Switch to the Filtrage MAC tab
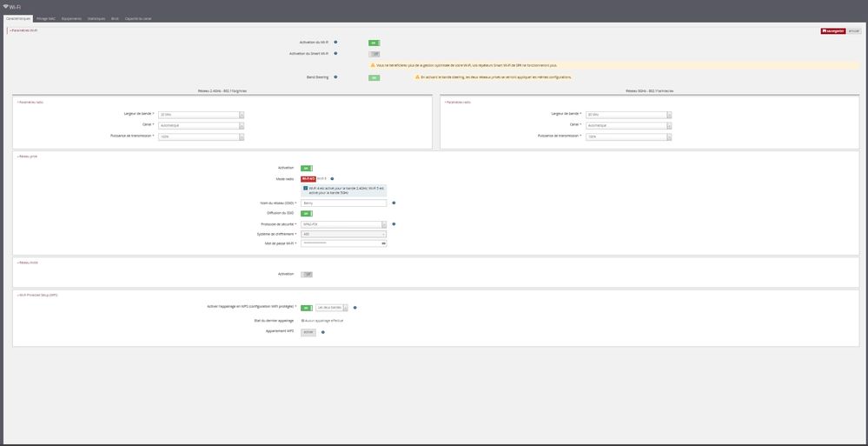868x446 pixels. 46,18
